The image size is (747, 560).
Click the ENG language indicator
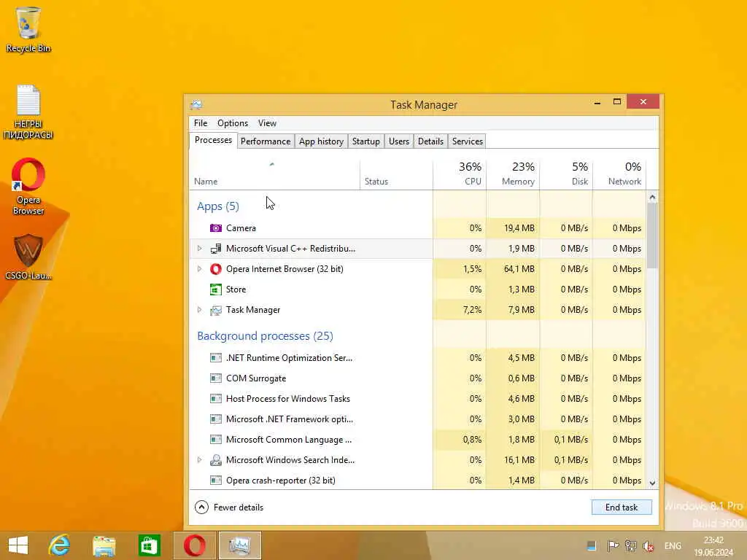(x=673, y=546)
